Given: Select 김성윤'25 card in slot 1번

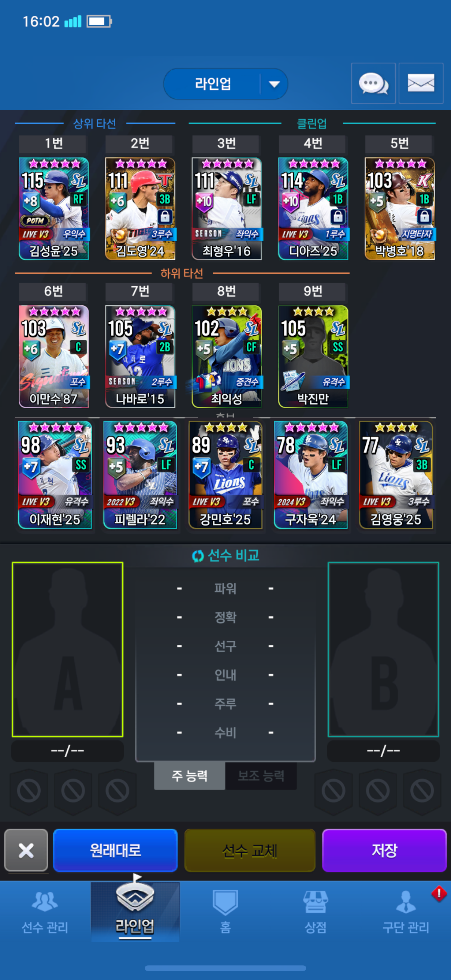Looking at the screenshot, I should (53, 209).
